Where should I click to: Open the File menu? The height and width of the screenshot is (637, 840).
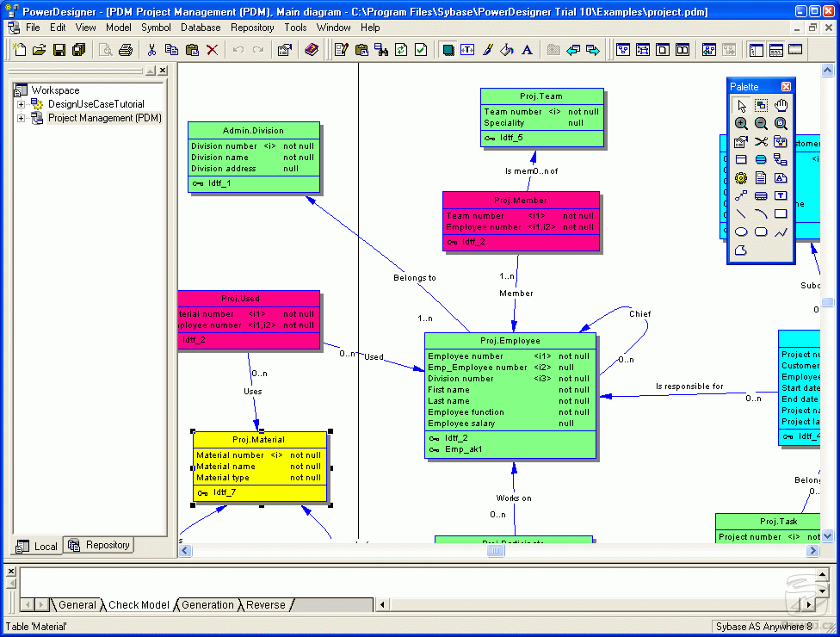33,28
